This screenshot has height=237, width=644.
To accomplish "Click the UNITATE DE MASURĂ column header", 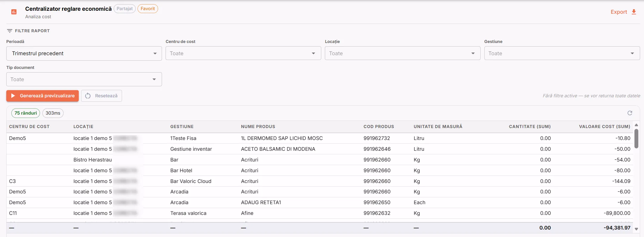I will 438,127.
